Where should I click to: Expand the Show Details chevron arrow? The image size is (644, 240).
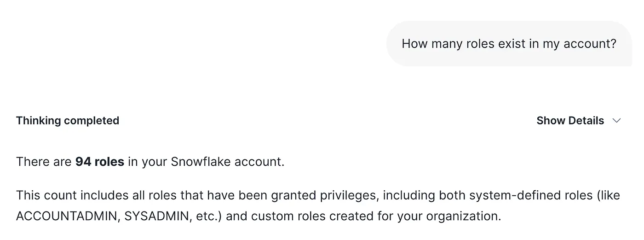coord(616,121)
